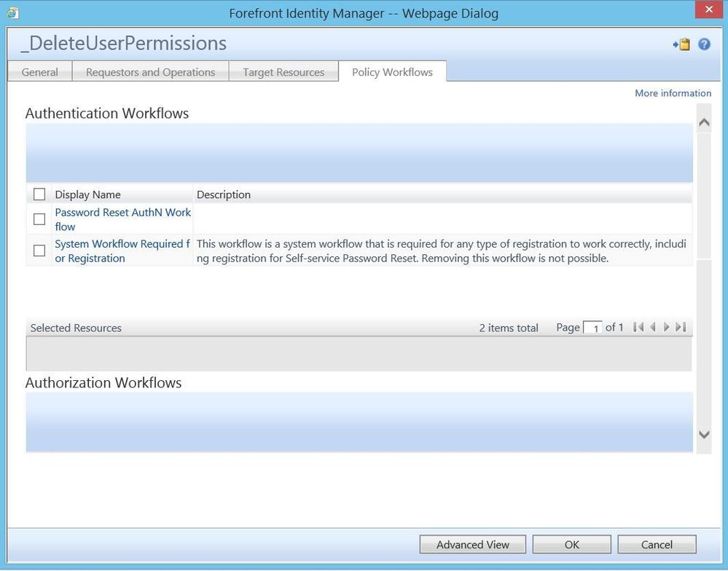728x571 pixels.
Task: Open the Target Resources tab
Action: (283, 72)
